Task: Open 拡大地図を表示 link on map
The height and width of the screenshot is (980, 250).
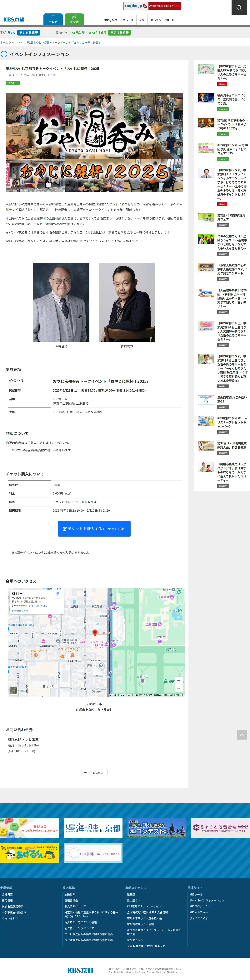Action: tap(20, 611)
